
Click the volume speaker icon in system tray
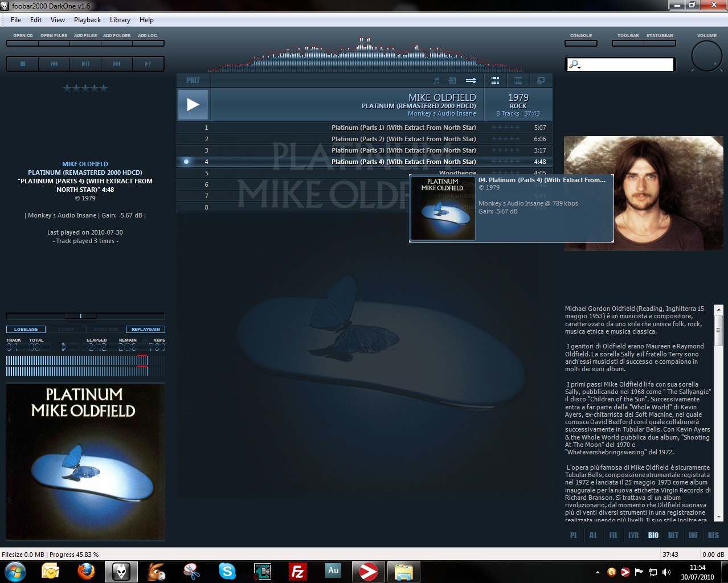[x=666, y=572]
